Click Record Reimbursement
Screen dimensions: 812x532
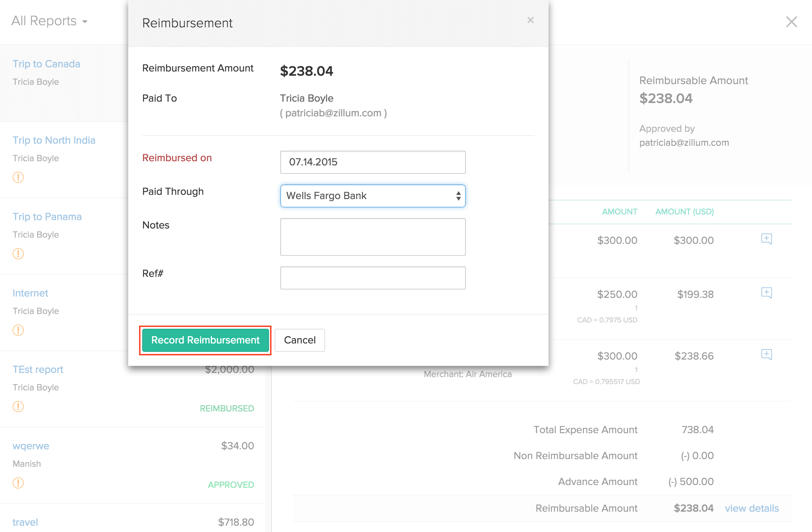pos(205,340)
